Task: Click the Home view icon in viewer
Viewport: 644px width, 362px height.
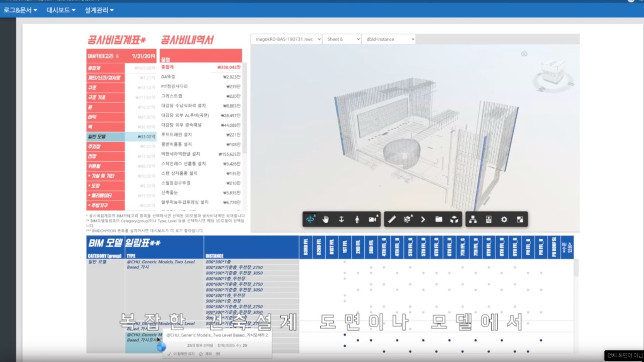Action: click(524, 53)
